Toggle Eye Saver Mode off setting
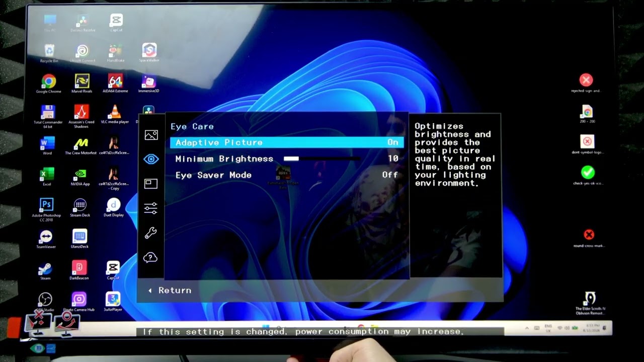 287,175
